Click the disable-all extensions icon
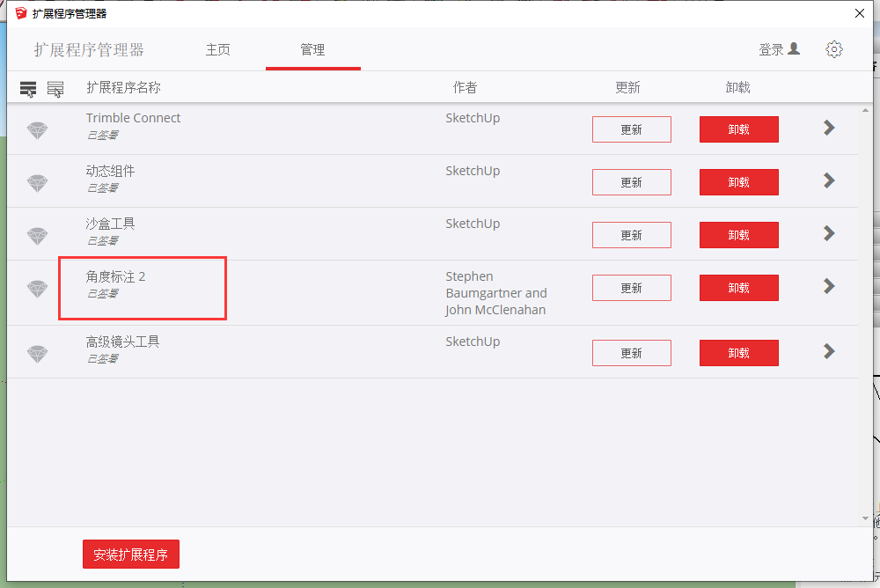Screen dimensions: 880x588 pyautogui.click(x=55, y=89)
